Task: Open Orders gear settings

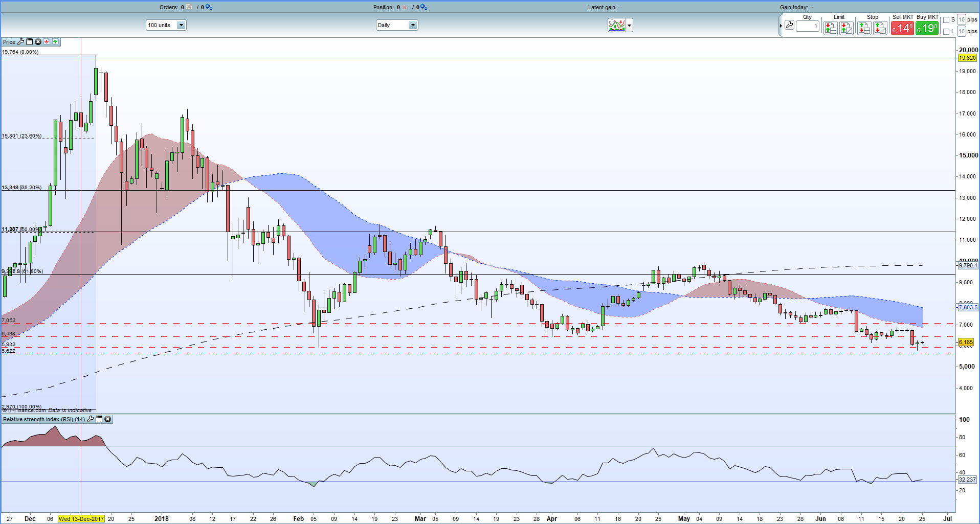Action: (x=209, y=7)
